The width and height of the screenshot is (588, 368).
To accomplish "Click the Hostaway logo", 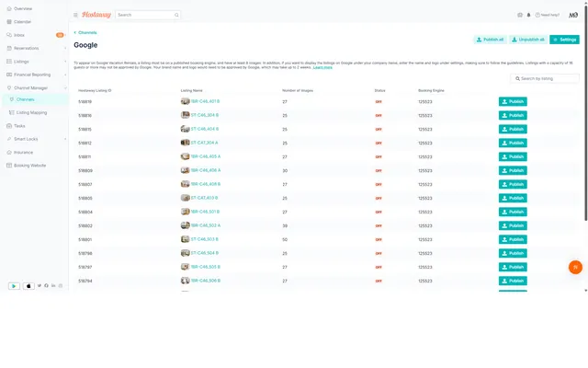I will pyautogui.click(x=96, y=15).
